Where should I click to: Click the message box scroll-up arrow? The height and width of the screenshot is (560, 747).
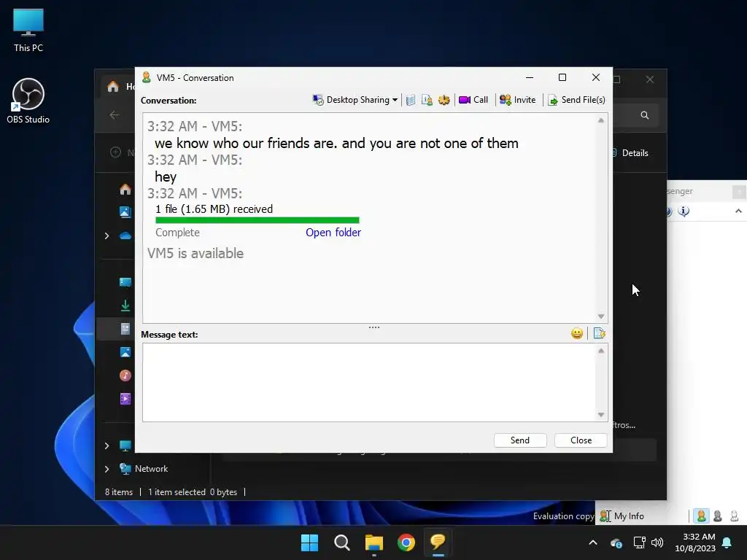(601, 351)
